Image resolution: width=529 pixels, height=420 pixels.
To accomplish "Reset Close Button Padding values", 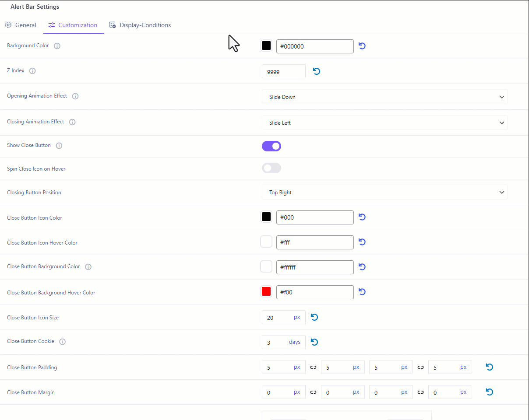I will tap(490, 367).
